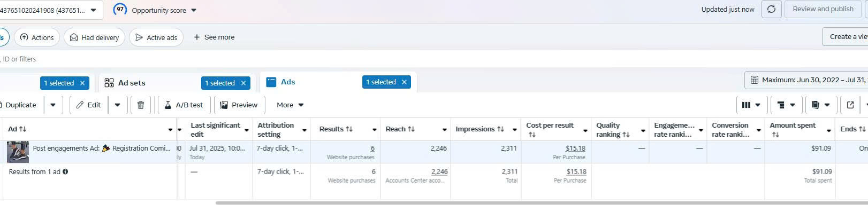Switch to the Ad sets tab
The image size is (868, 219).
132,83
